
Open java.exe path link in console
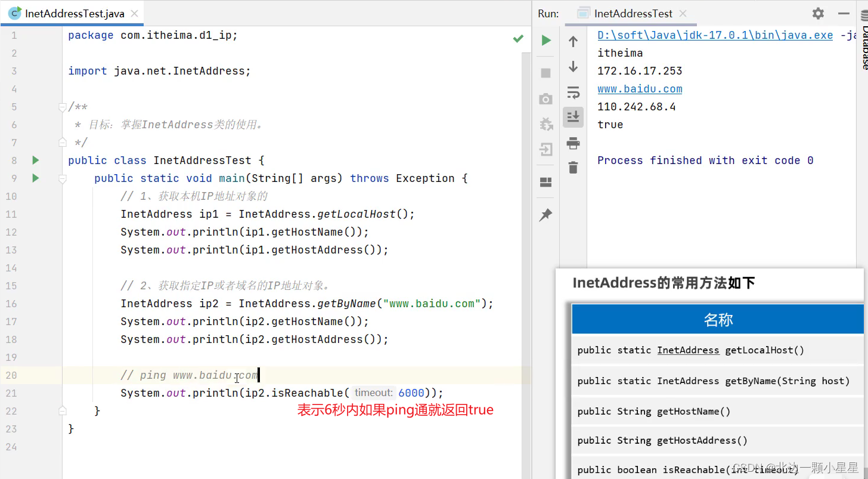pos(715,35)
